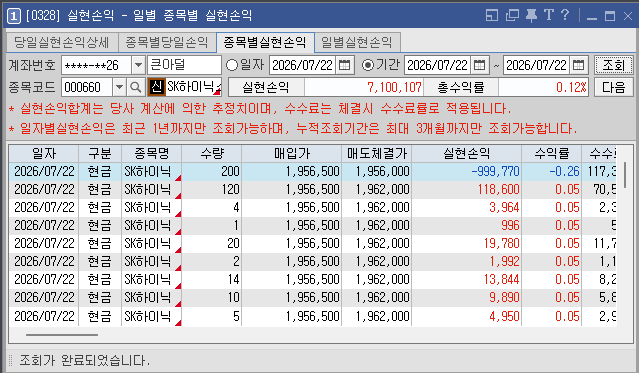Sort by the 실현손익 column header

[467, 154]
